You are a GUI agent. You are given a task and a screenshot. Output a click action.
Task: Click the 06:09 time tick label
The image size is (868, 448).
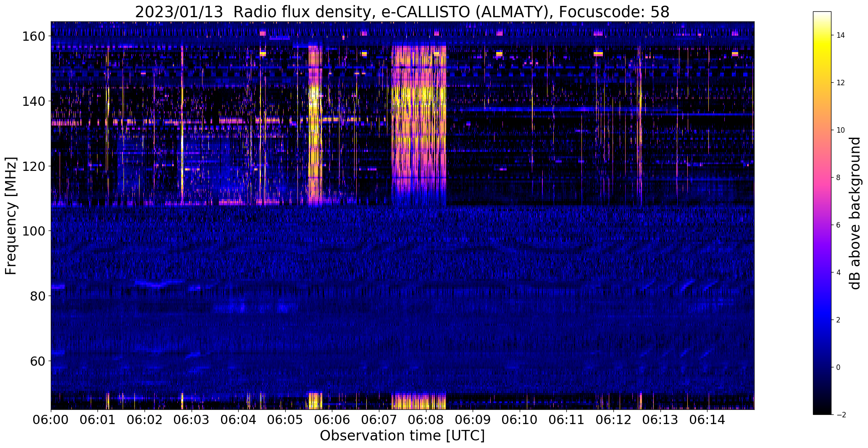[x=473, y=419]
